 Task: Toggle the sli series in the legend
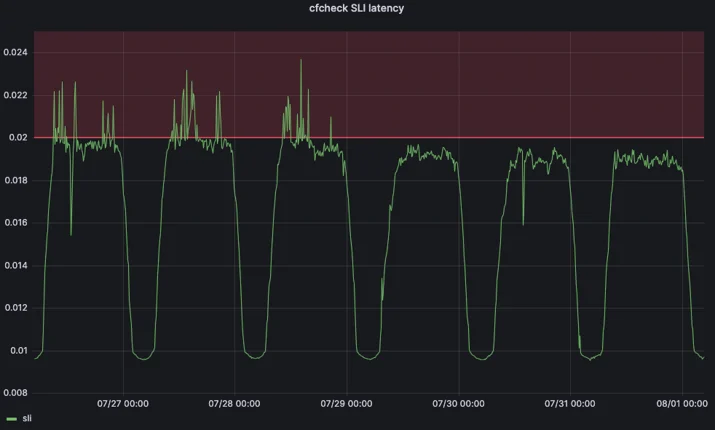click(x=27, y=418)
